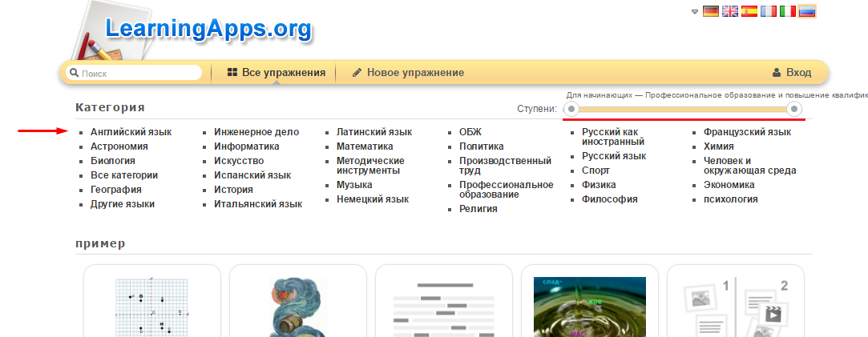This screenshot has width=868, height=337.
Task: Open the Астрономия category
Action: point(119,146)
